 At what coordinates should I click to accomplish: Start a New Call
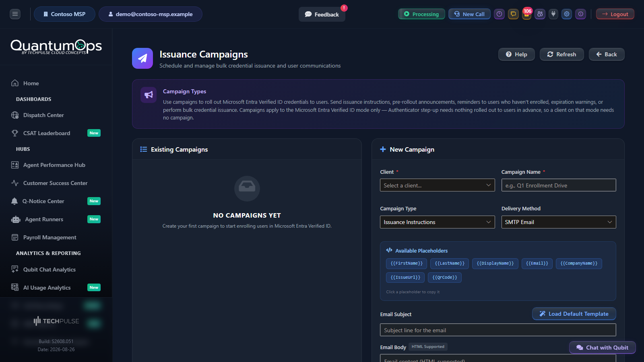coord(469,14)
